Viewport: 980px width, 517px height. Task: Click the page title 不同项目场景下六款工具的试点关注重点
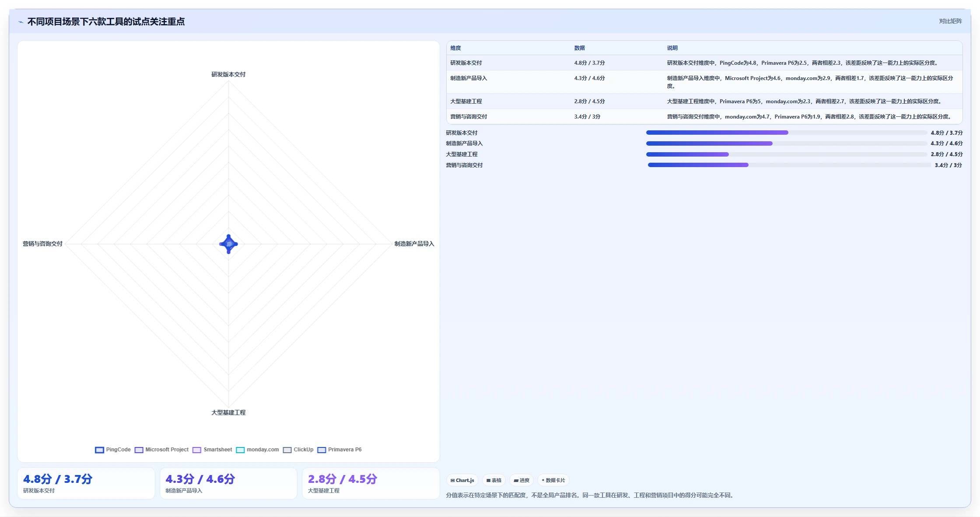(x=106, y=22)
